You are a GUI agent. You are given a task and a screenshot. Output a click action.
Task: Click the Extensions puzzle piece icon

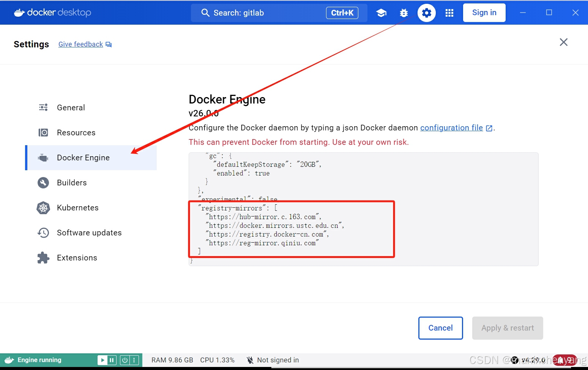[x=43, y=258]
